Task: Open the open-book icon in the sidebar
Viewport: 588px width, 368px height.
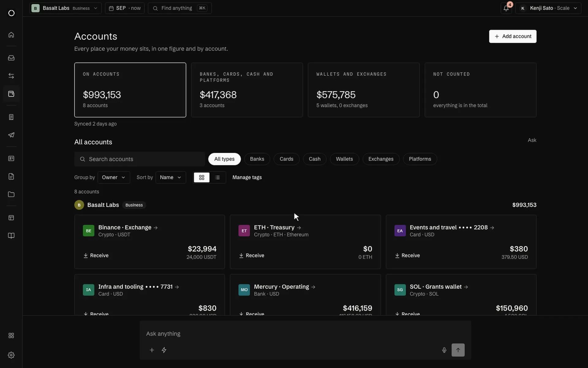Action: pos(11,236)
